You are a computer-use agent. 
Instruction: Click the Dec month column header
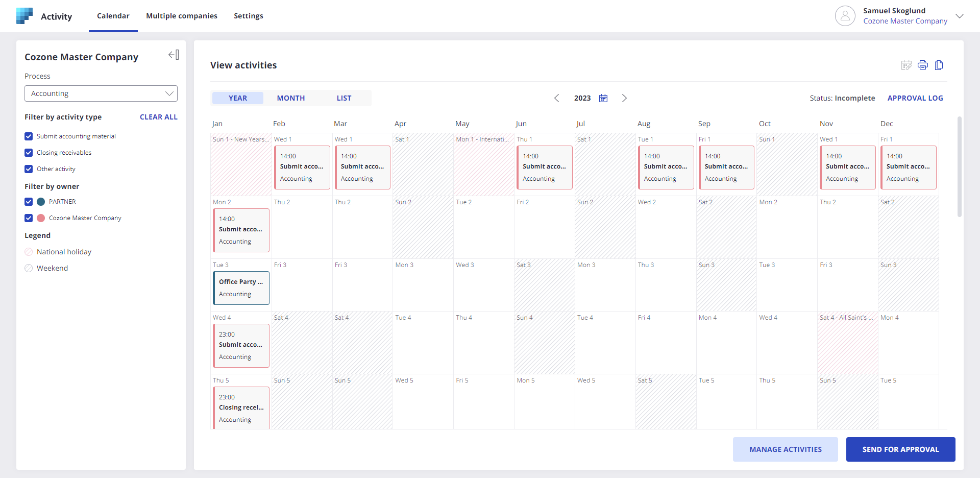pyautogui.click(x=887, y=124)
